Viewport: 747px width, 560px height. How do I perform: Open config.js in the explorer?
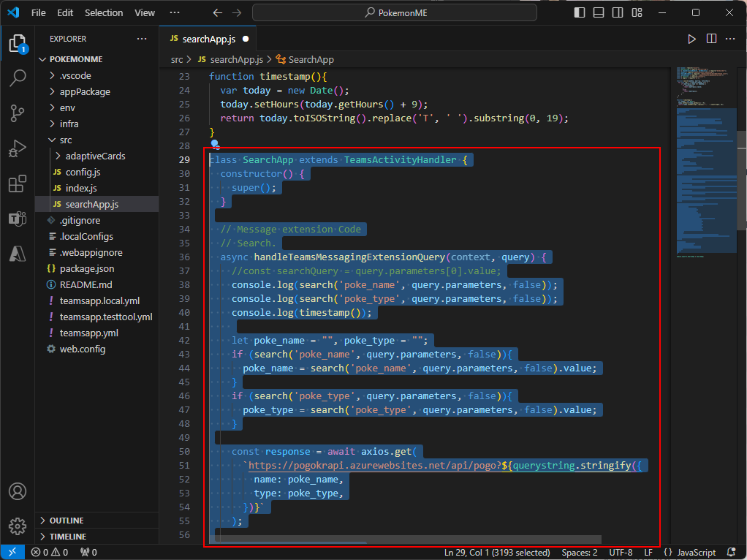click(x=97, y=172)
